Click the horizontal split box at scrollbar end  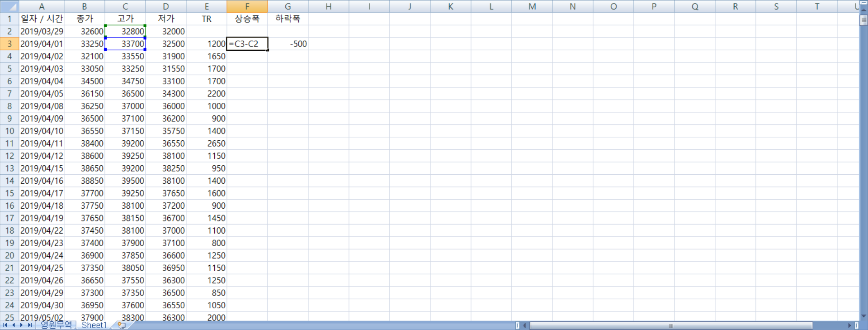click(x=856, y=325)
